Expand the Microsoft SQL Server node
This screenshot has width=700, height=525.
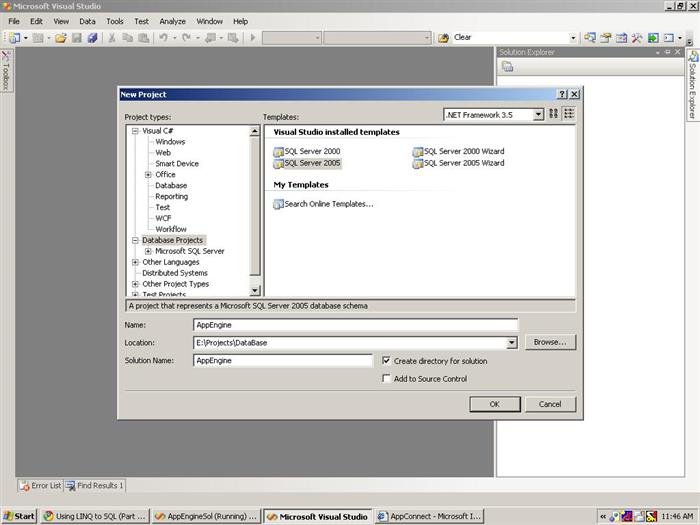148,251
